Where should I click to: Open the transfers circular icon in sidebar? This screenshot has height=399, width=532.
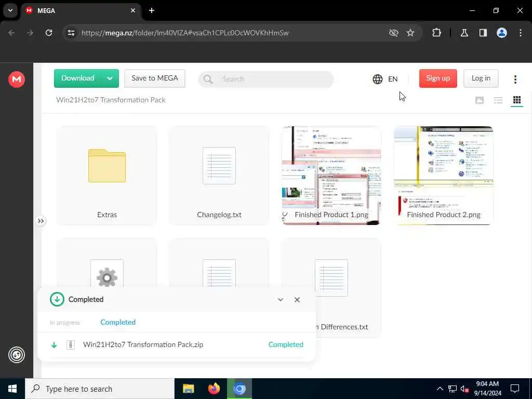pos(16,355)
